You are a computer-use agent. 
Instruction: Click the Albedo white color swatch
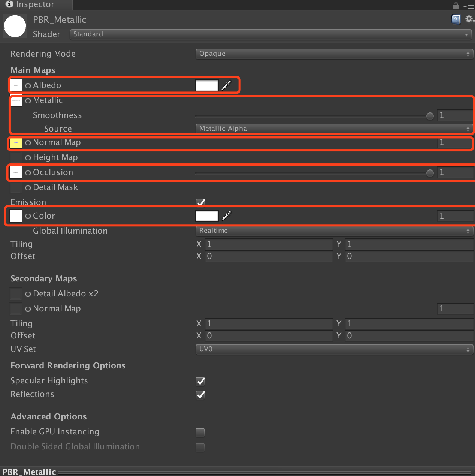click(207, 85)
